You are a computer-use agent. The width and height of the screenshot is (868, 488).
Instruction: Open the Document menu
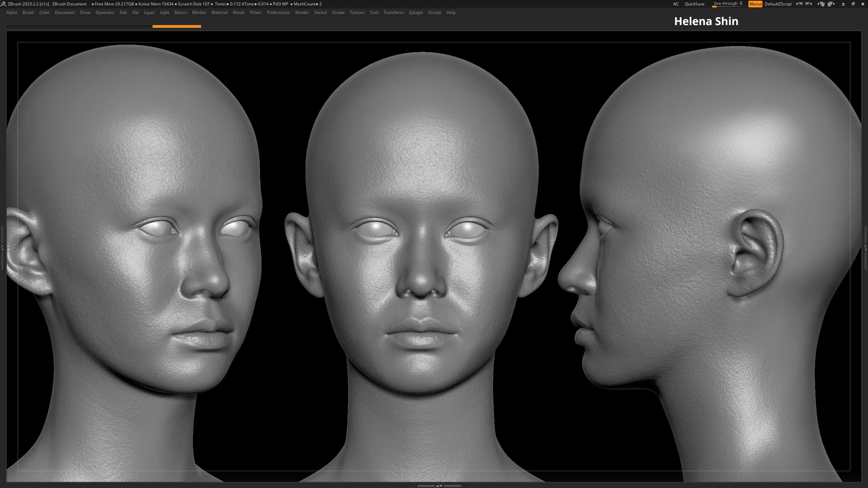click(x=65, y=12)
